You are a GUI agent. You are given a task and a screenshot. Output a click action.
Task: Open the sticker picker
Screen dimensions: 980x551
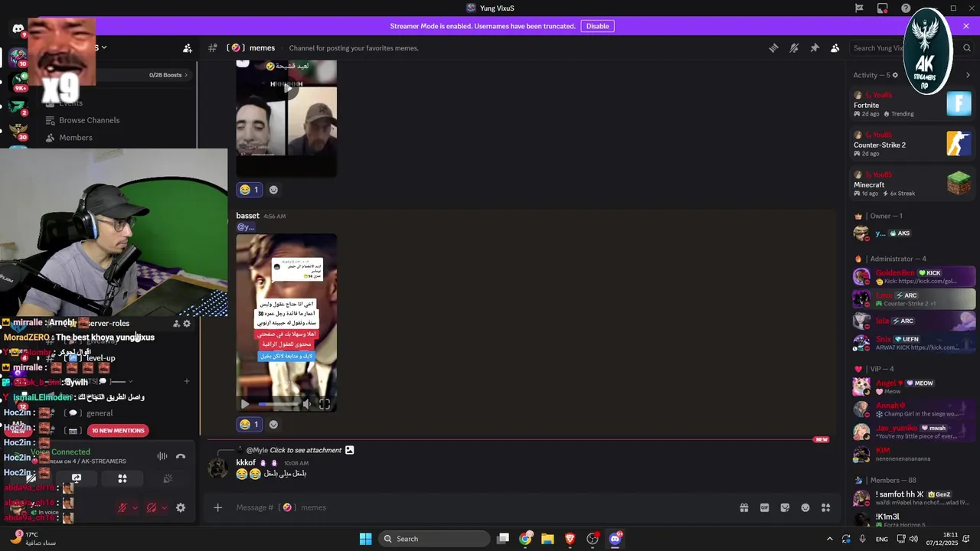[785, 507]
